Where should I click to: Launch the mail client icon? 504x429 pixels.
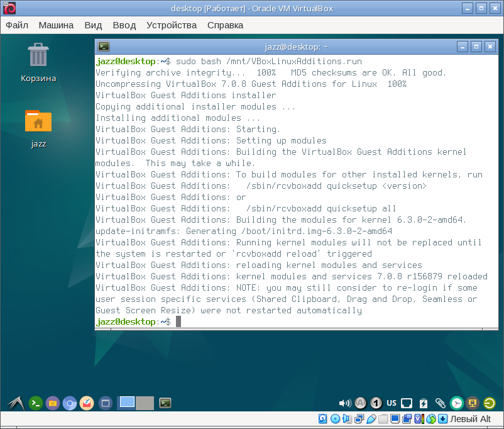coord(87,403)
